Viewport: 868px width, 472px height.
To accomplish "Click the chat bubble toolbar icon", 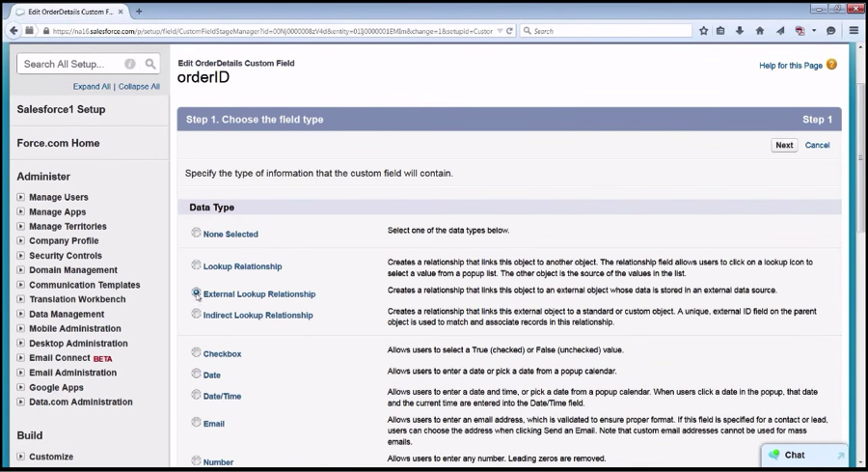I will (x=831, y=31).
